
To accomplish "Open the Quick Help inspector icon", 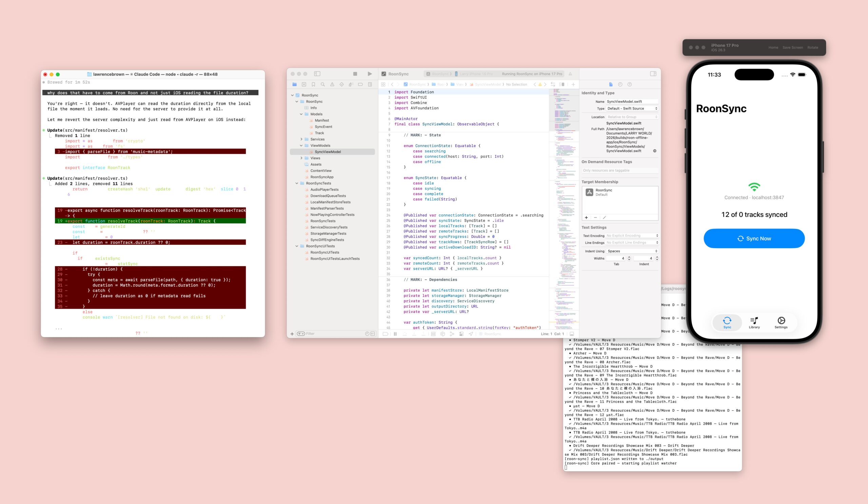I will [x=629, y=84].
